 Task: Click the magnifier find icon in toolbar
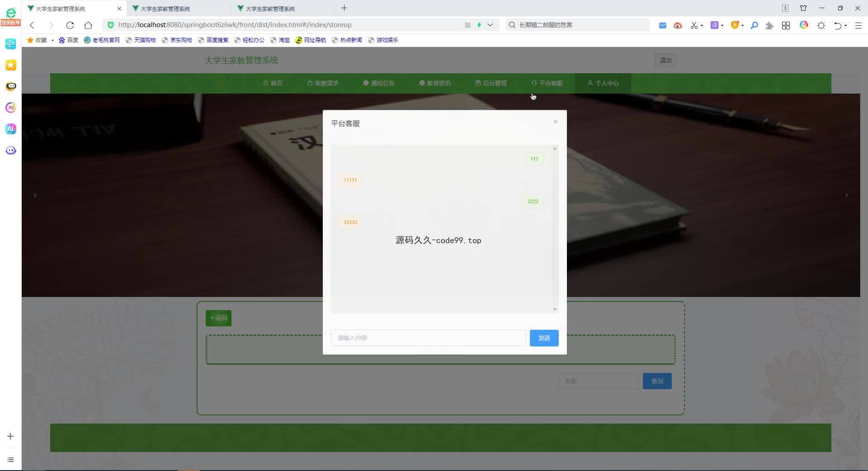point(754,25)
